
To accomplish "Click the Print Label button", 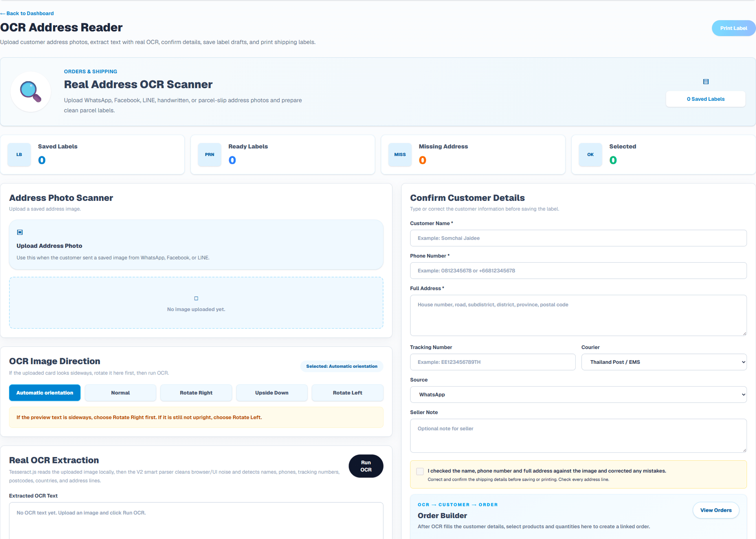I will tap(734, 28).
